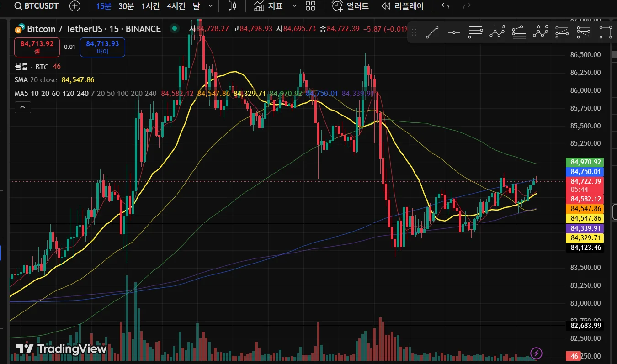
Task: Pick the ABC correction wave tool
Action: click(x=540, y=32)
